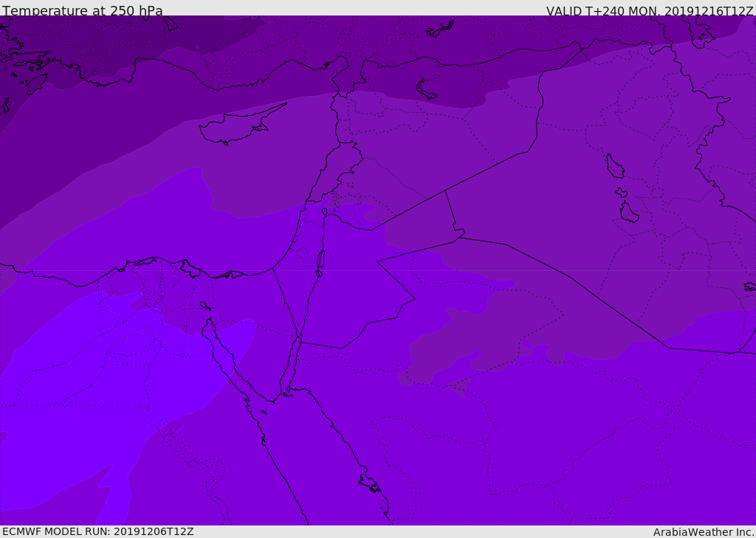Image resolution: width=756 pixels, height=538 pixels.
Task: Click the 'ECMWF MODEL RUN: 20191206T12Z' footer text
Action: 98,531
